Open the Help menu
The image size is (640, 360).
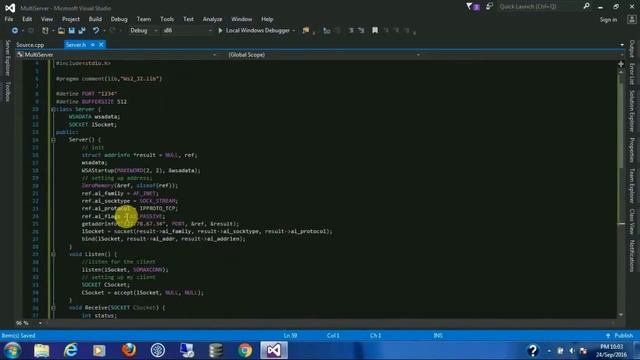pos(267,19)
